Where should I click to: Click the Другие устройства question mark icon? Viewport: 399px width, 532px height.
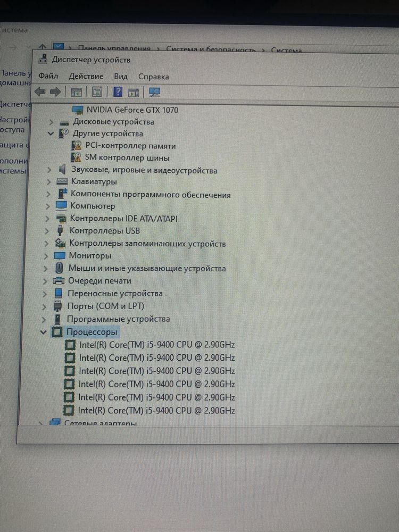[63, 134]
